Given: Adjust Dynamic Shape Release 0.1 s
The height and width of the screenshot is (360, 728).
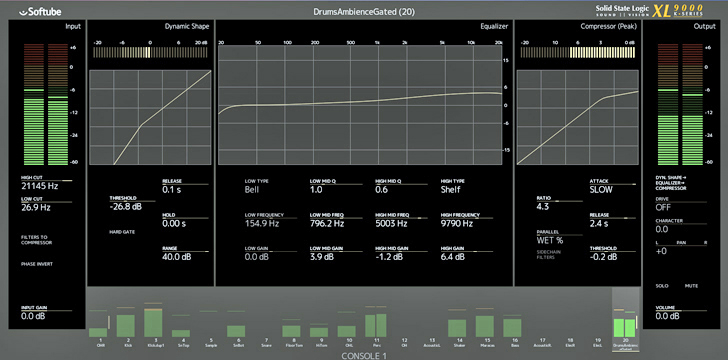Looking at the screenshot, I should point(185,186).
